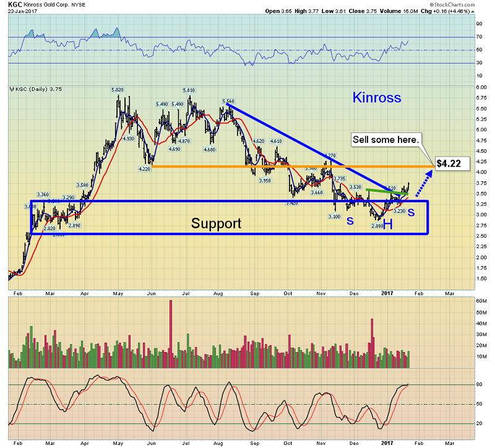Image resolution: width=495 pixels, height=448 pixels.
Task: Click the small icon before the KGC (Daily) legend
Action: (12, 89)
